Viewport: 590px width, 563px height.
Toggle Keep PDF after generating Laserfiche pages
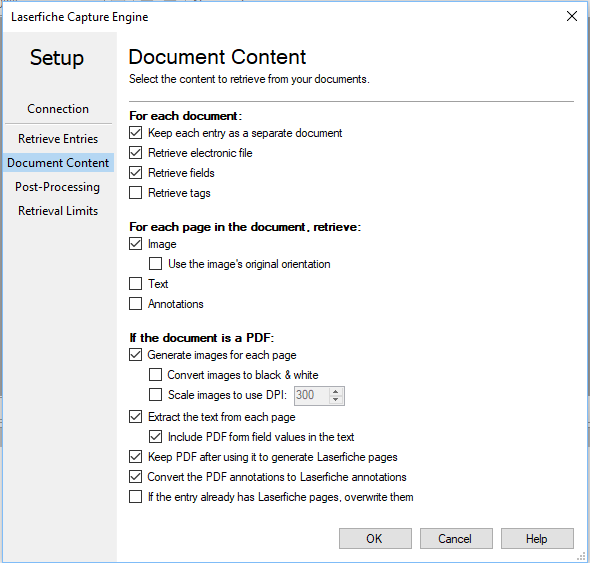135,457
